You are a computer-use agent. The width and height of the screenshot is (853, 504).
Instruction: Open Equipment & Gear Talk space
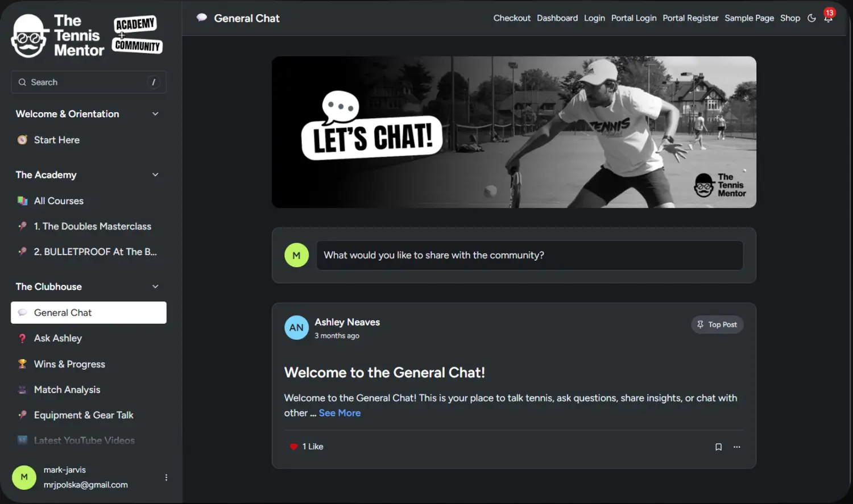pyautogui.click(x=89, y=415)
